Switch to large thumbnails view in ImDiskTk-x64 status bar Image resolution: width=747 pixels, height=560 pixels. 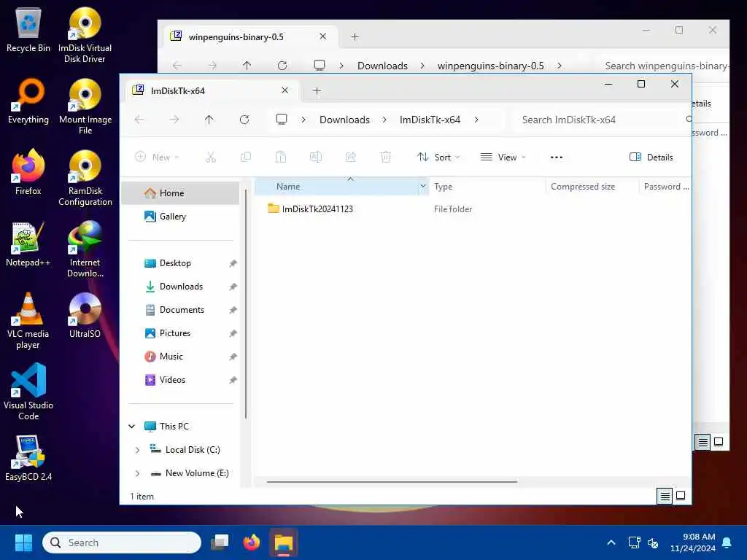pyautogui.click(x=681, y=496)
